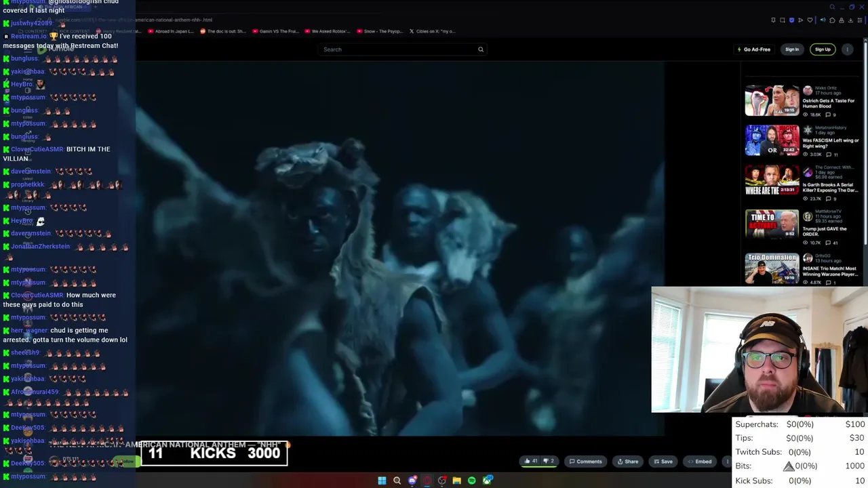
Task: Open Opera GX browser taskbar icon
Action: (x=427, y=481)
